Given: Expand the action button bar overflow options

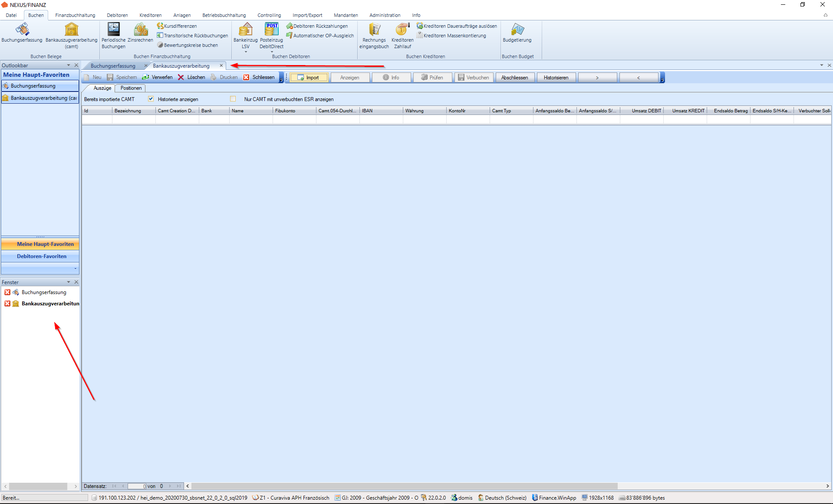Looking at the screenshot, I should tap(662, 78).
